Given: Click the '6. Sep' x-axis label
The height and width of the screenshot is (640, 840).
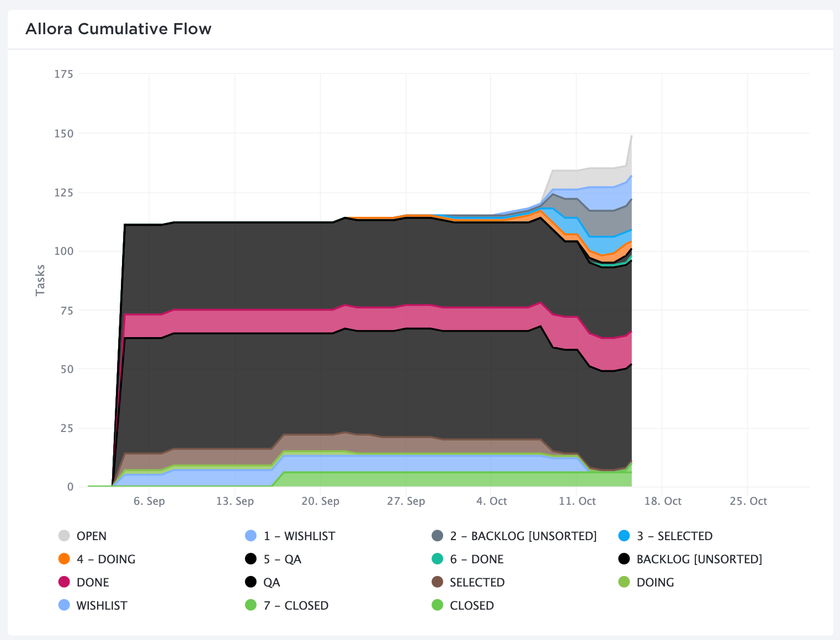Looking at the screenshot, I should pyautogui.click(x=149, y=501).
